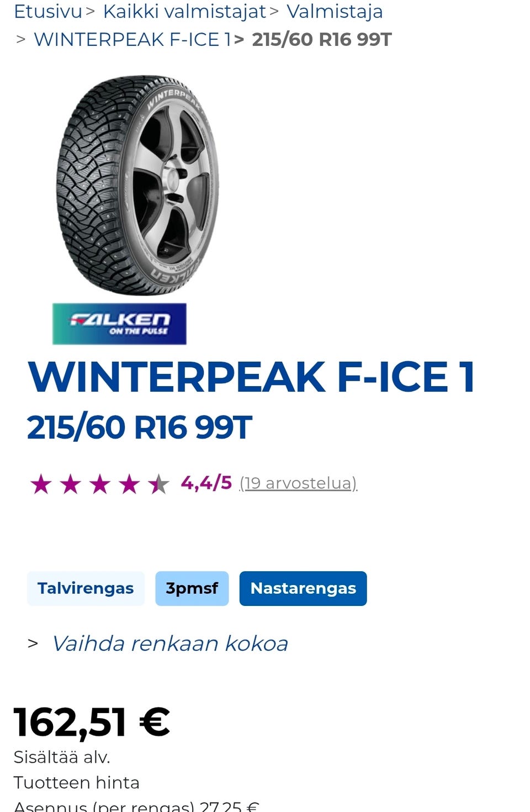The height and width of the screenshot is (812, 530).
Task: Tap the studded tire product image
Action: pos(137,185)
